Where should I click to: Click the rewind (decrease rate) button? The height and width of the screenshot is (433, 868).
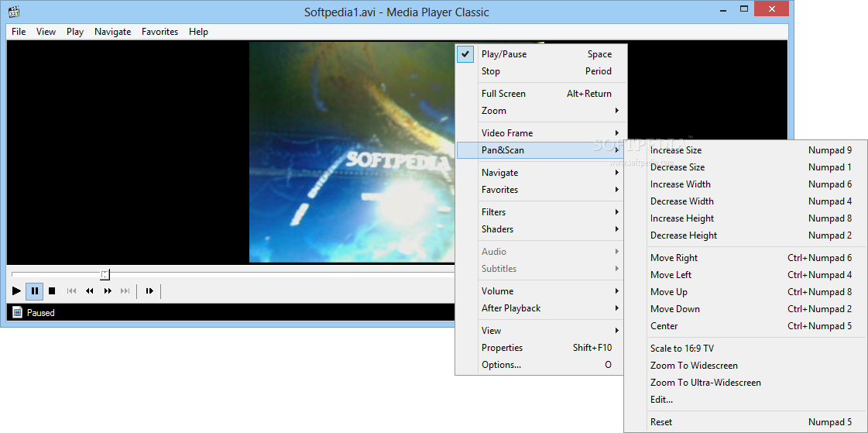coord(89,290)
